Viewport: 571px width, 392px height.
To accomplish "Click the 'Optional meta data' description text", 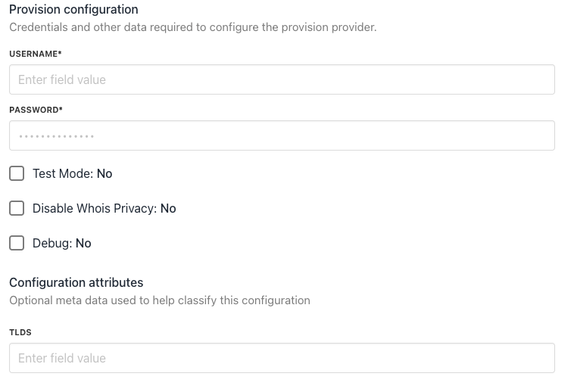I will (159, 300).
